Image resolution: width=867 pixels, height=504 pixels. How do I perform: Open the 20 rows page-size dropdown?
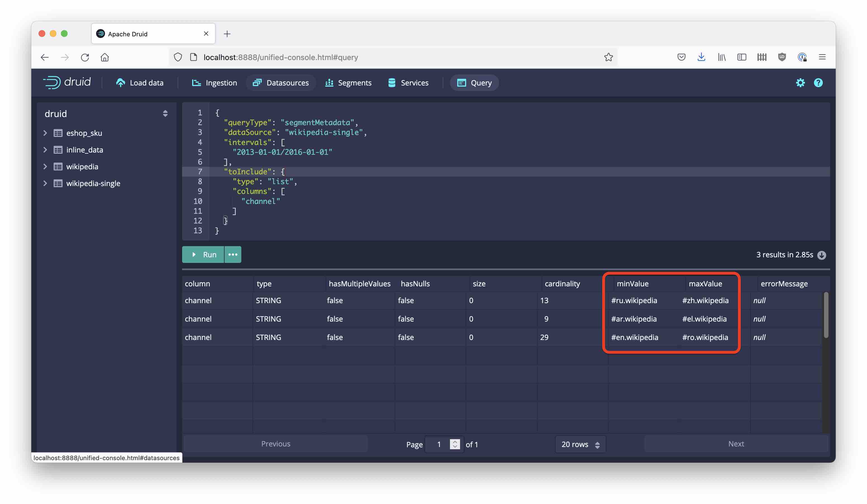(580, 444)
